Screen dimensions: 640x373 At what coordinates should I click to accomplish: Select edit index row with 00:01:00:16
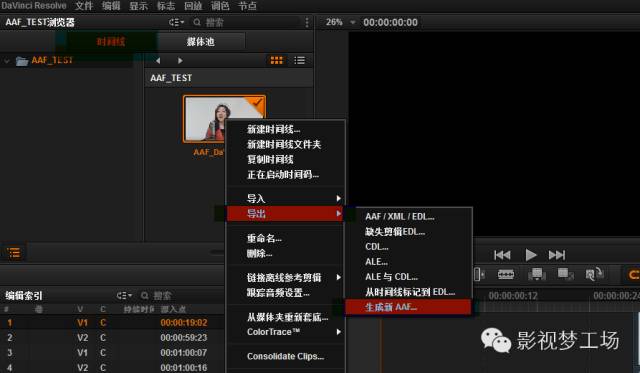[112, 368]
